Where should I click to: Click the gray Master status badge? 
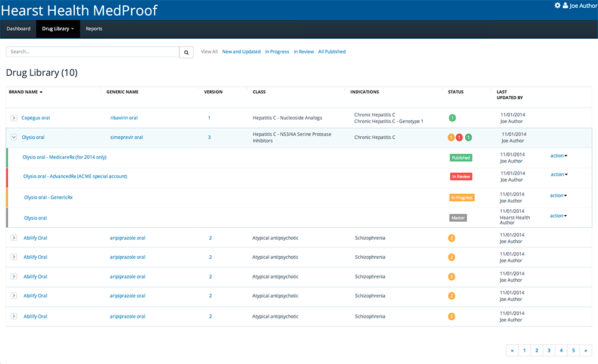[x=457, y=218]
